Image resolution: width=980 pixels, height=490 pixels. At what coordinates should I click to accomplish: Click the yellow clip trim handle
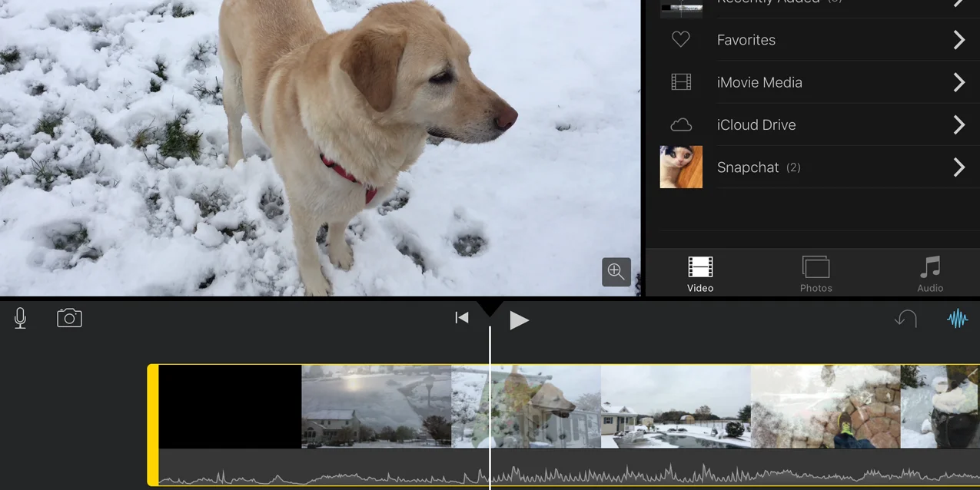tap(153, 425)
